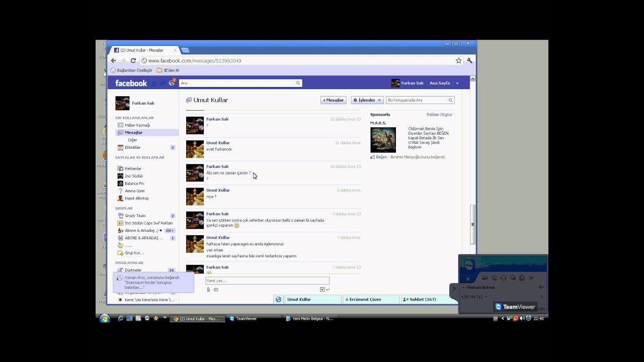Screen dimensions: 644x362
Task: Open Diğer under Mesajlar
Action: click(x=132, y=140)
